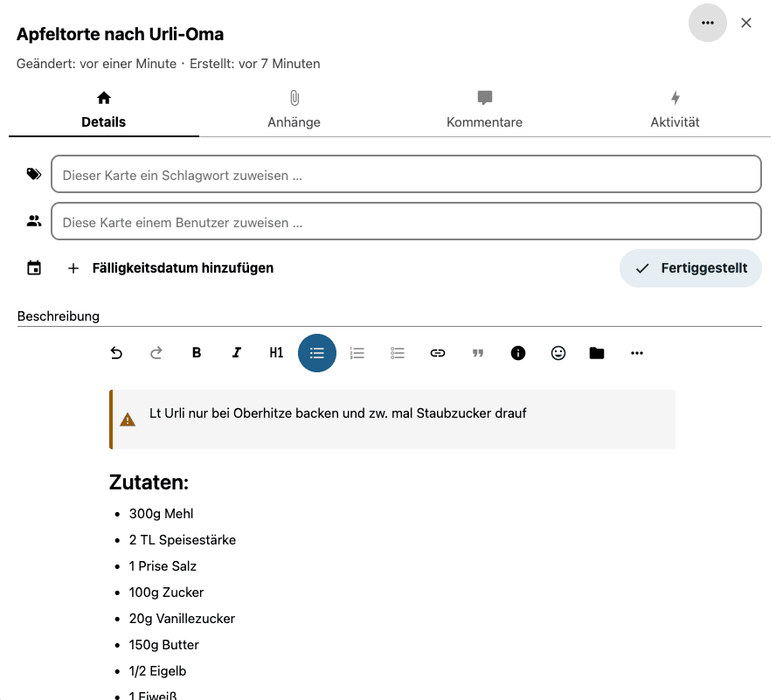The height and width of the screenshot is (700, 776).
Task: Undo the last description edit
Action: click(x=116, y=353)
